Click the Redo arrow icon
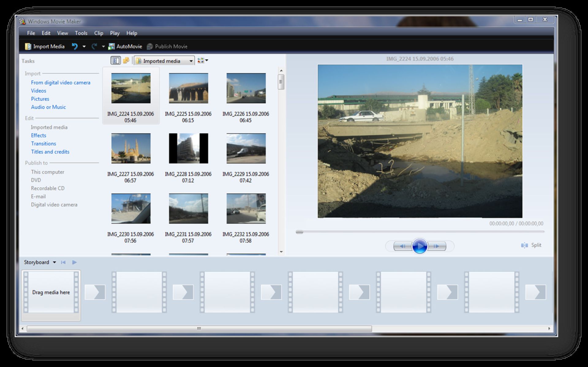The width and height of the screenshot is (588, 367). pos(94,46)
